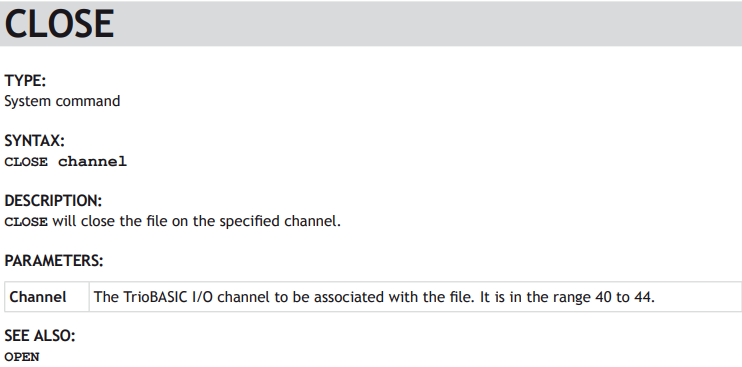Viewport: 742px width, 367px height.
Task: Open the OPEN command link under See Also
Action: (x=22, y=357)
